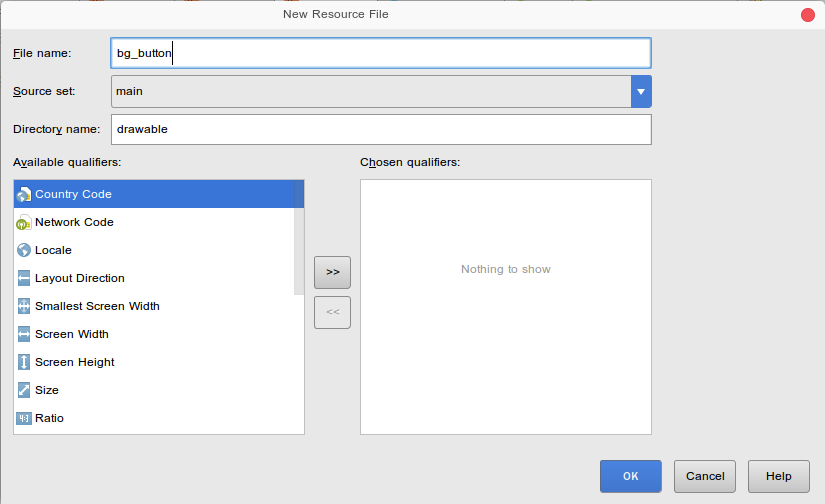Select Screen Width qualifier text
The height and width of the screenshot is (504, 825).
tap(72, 334)
